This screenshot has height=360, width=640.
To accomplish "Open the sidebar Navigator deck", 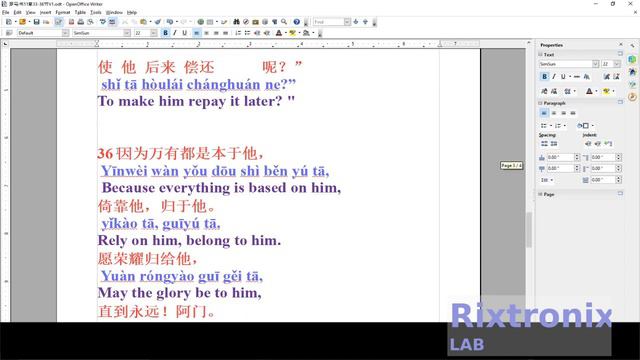I will click(x=632, y=97).
